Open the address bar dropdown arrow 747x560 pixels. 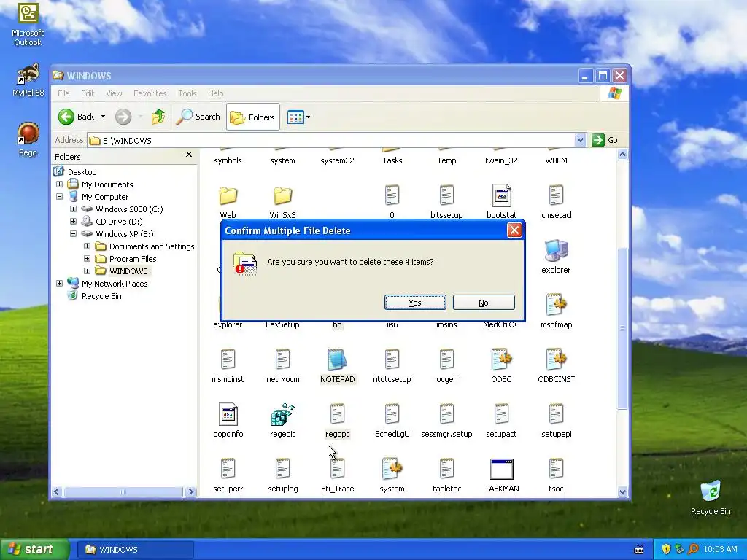[x=580, y=140]
